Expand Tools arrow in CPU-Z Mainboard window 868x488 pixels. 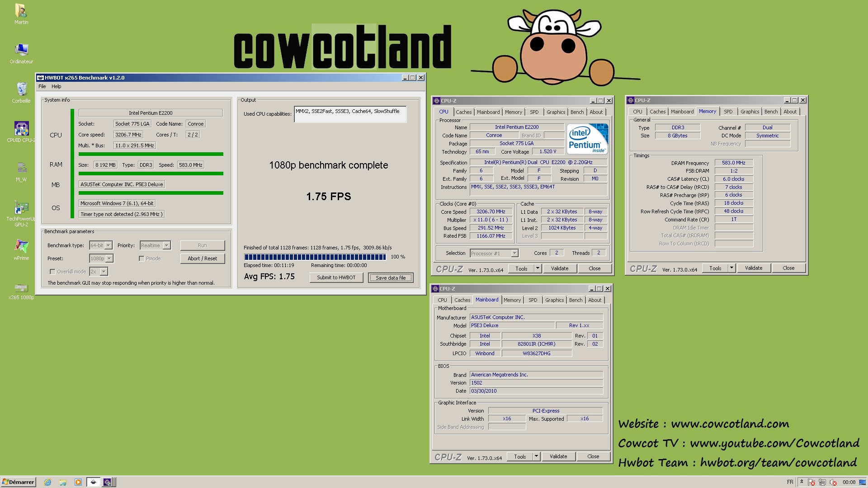point(536,456)
